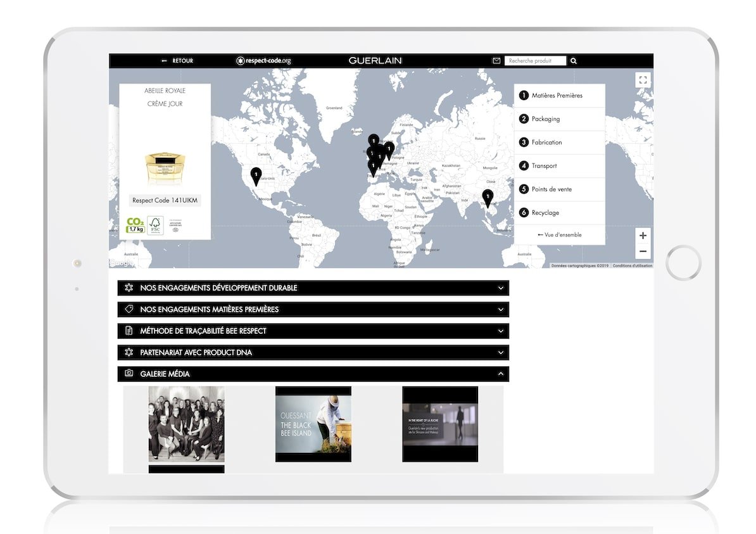Expand Méthode de Traçabilité Bee Respect
Viewport: 756px width, 534px height.
pos(313,331)
